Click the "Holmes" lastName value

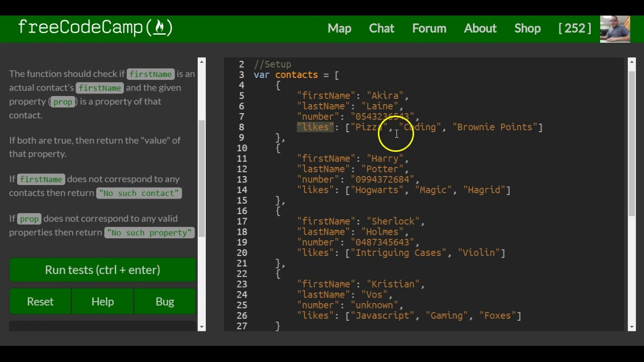click(382, 232)
